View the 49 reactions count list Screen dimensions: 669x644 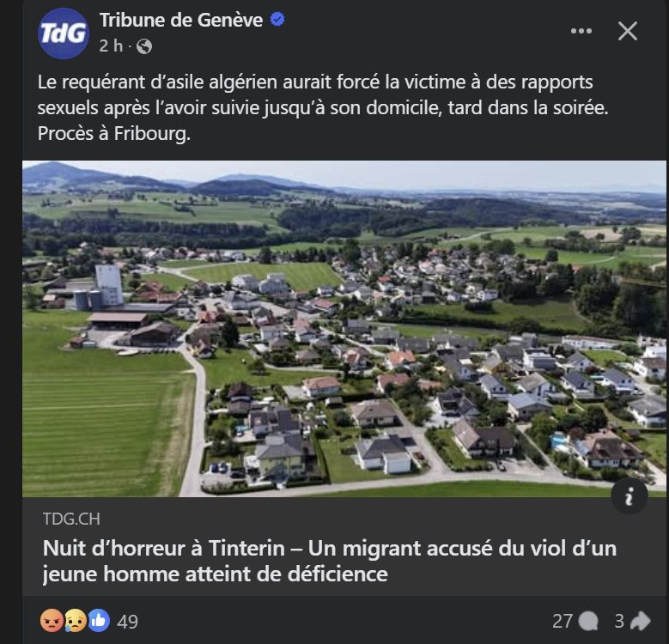pyautogui.click(x=127, y=621)
